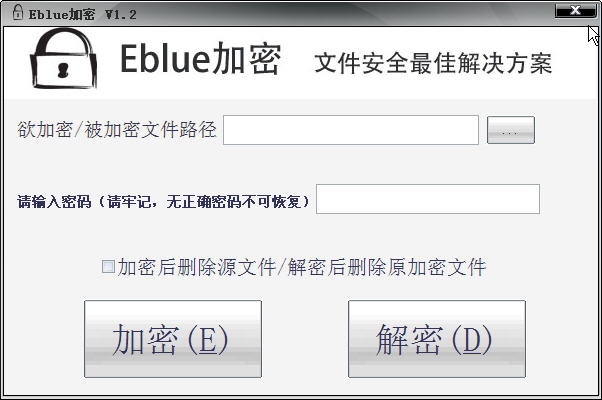Enable delete source file after encryption checkbox

point(108,266)
